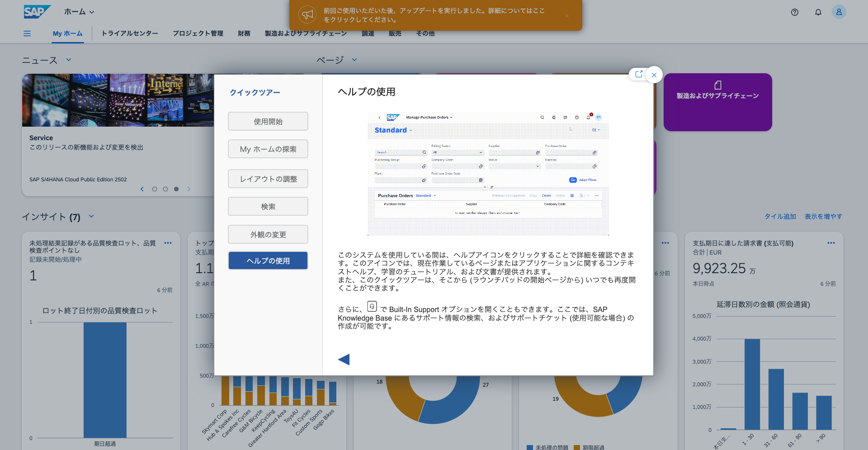Expand the インサイト section chevron

pos(91,216)
